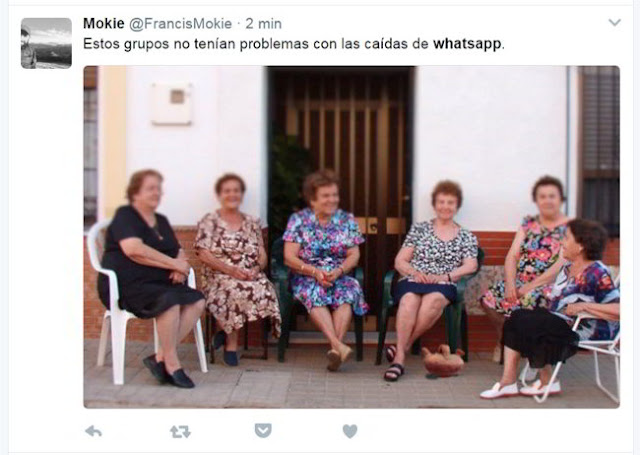Viewport: 640px width, 455px height.
Task: Open Mokie's profile avatar picture
Action: click(46, 43)
